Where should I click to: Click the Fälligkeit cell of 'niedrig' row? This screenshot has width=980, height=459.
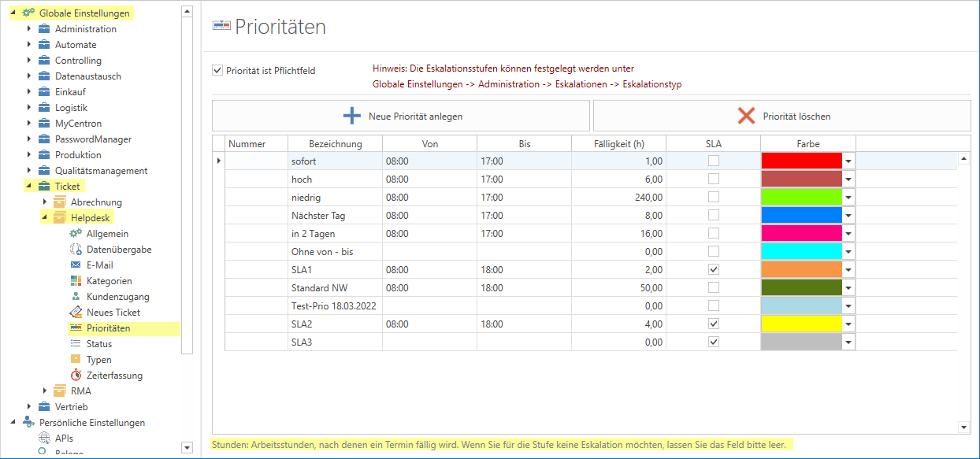(618, 198)
